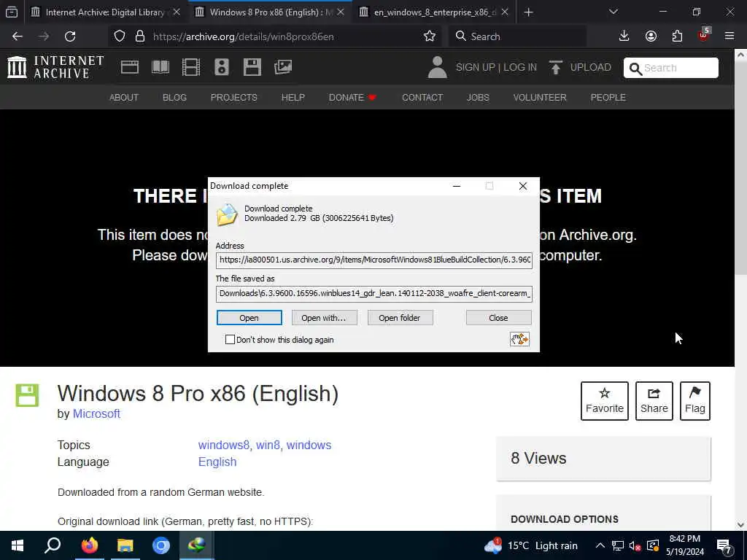Viewport: 747px width, 560px height.
Task: Open the Microsoft creator link
Action: point(96,414)
